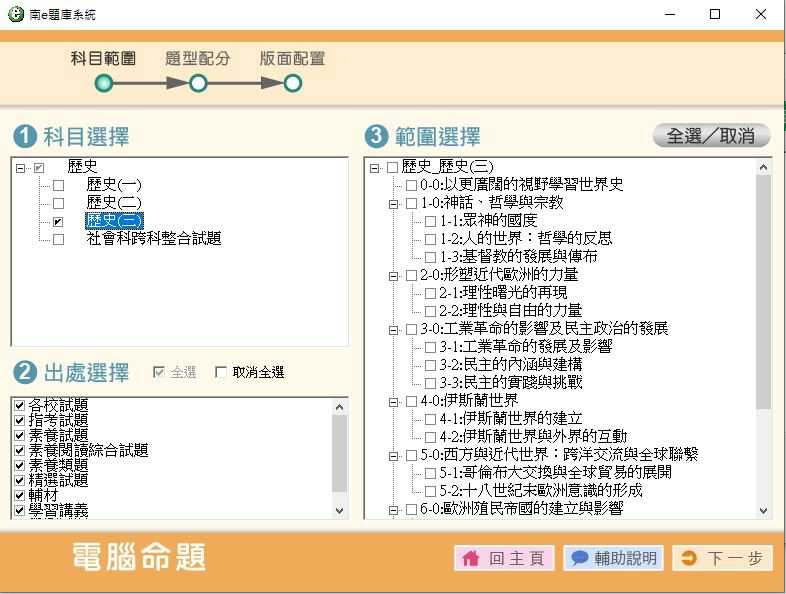
Task: Maximize the 南e題庫系統 window
Action: point(715,14)
